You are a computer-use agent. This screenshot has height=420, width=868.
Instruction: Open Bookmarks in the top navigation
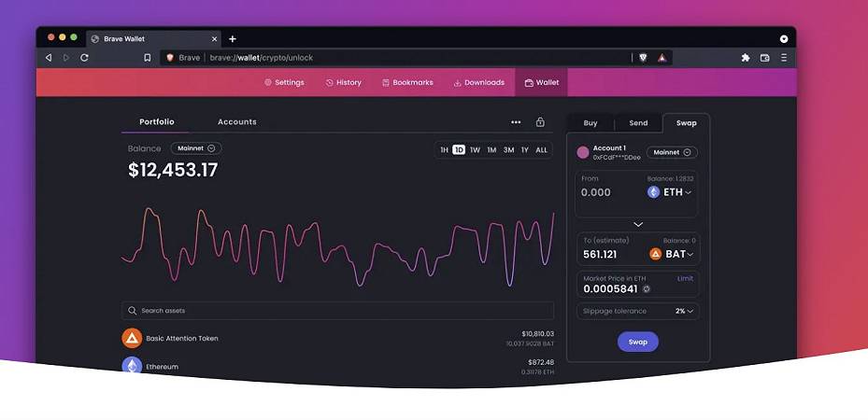click(407, 82)
